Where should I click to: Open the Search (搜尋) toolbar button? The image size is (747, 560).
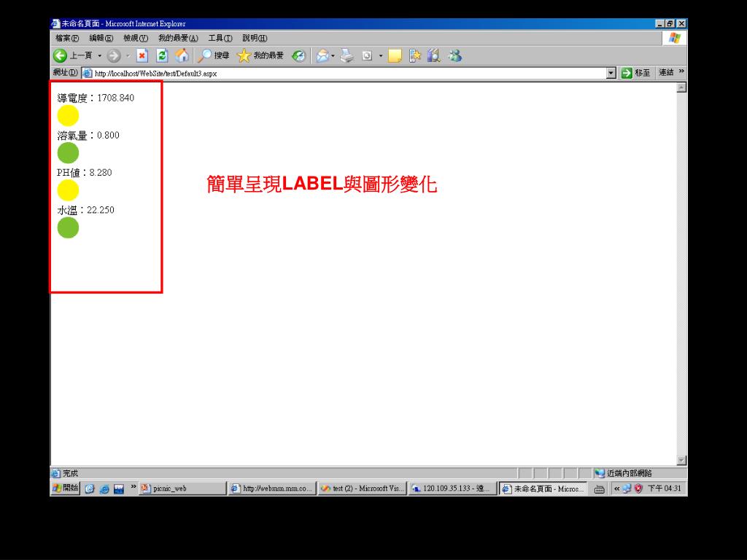coord(214,56)
